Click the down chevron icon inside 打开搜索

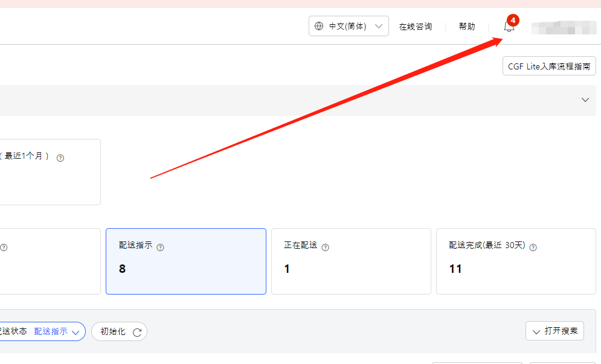tap(536, 331)
